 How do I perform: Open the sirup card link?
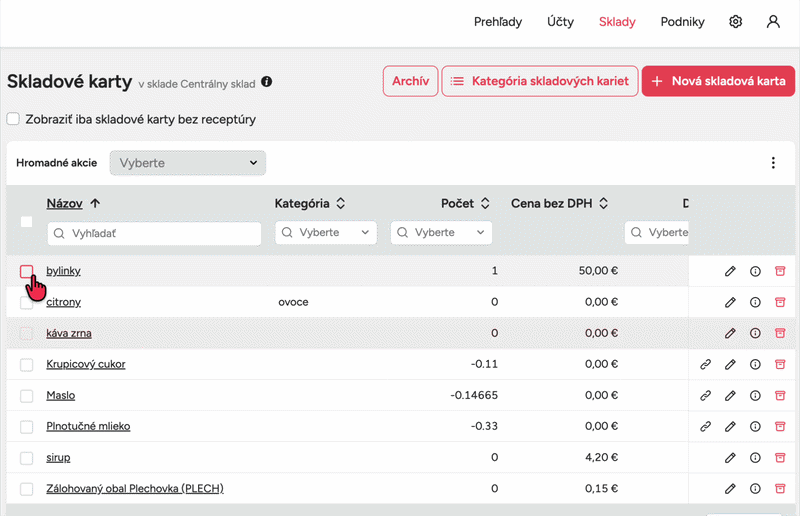click(58, 457)
